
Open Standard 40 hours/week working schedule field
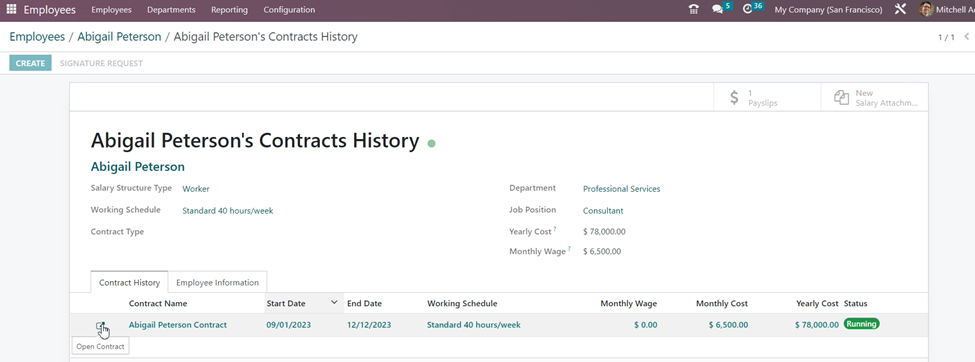point(228,211)
